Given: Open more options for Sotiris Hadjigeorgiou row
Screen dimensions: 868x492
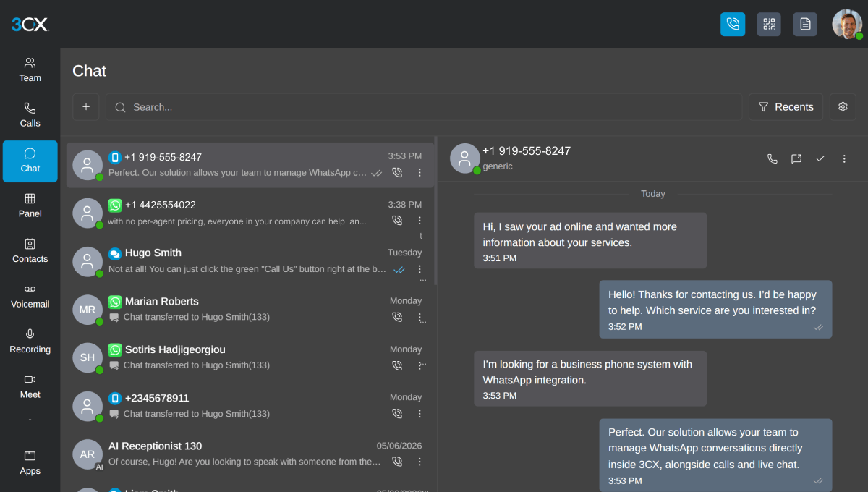Looking at the screenshot, I should point(420,365).
